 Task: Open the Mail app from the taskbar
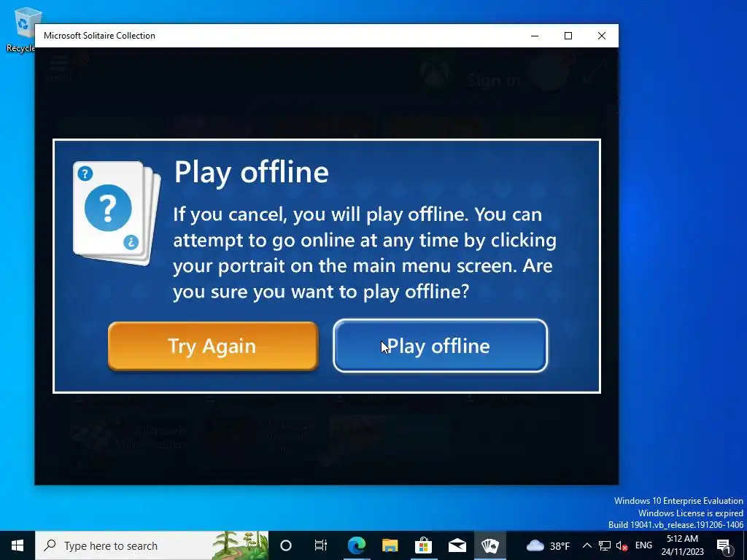pyautogui.click(x=457, y=545)
